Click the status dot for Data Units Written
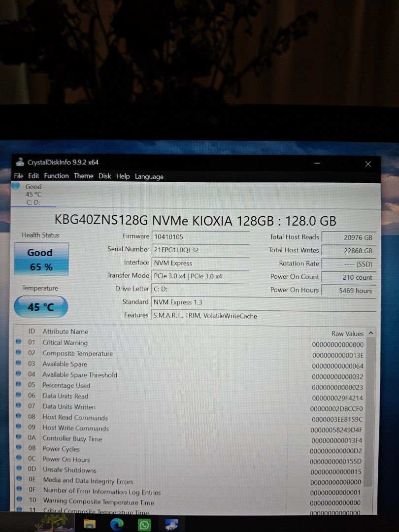The image size is (399, 532). tap(19, 405)
